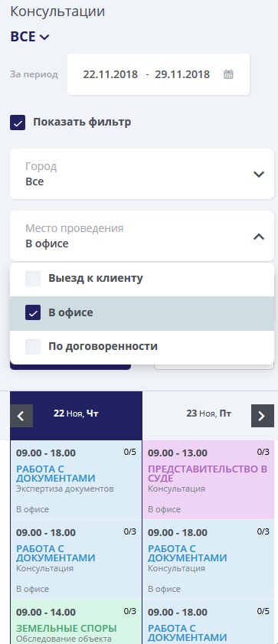Collapse Место проведения dropdown chevron
278x644 pixels.
pyautogui.click(x=259, y=237)
